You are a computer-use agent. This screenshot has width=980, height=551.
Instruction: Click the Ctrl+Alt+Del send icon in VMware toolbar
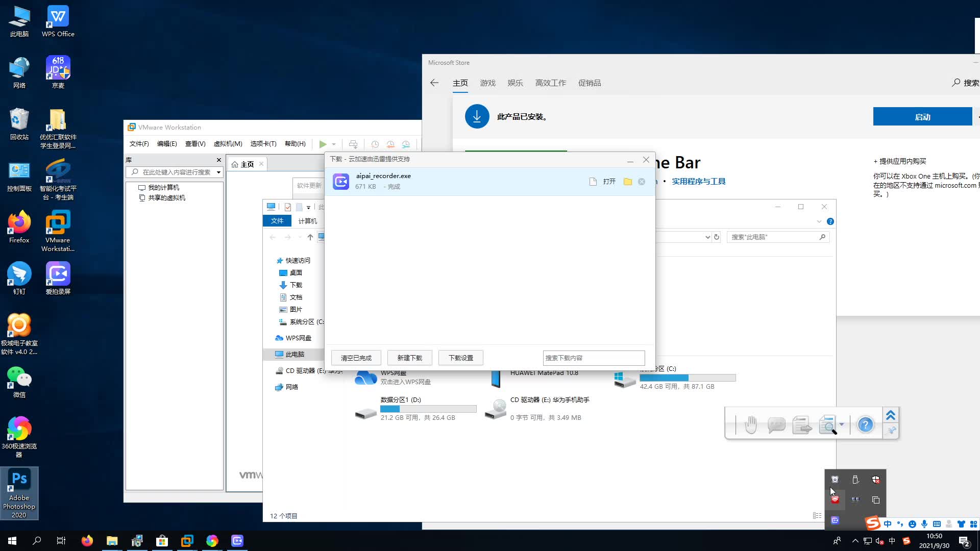point(353,144)
